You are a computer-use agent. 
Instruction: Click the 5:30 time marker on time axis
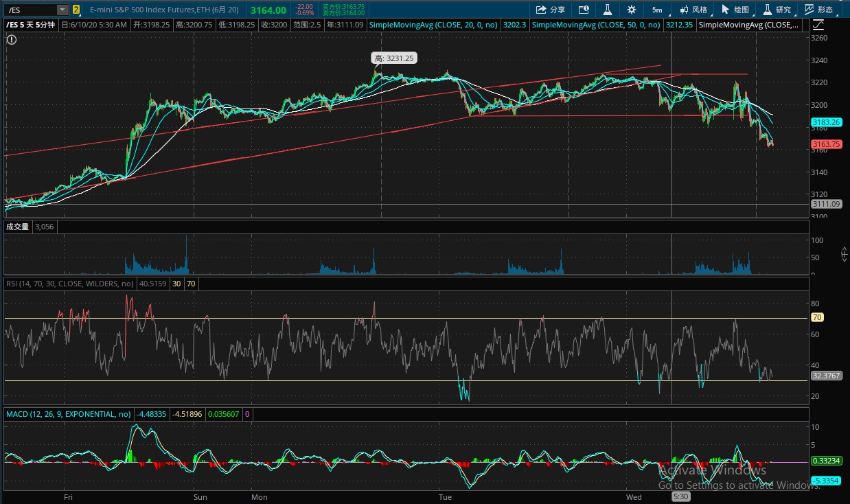(680, 496)
